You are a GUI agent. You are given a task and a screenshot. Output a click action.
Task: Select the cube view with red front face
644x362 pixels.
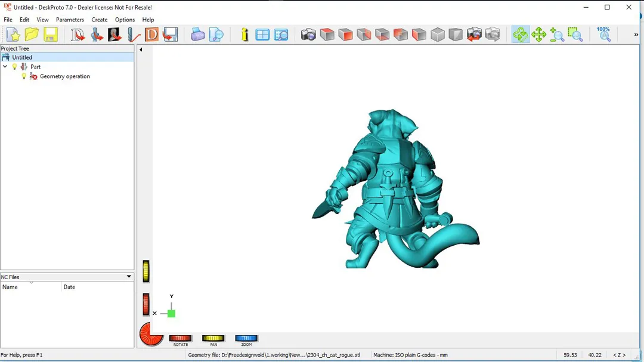[x=345, y=35]
